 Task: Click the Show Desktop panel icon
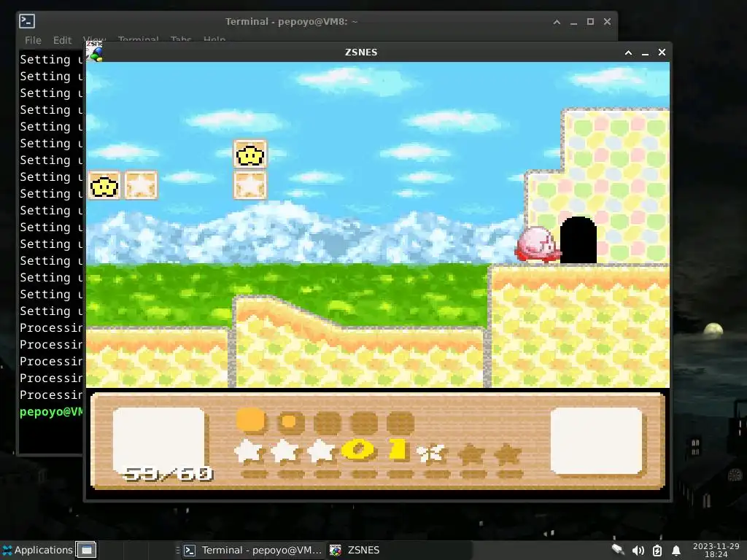point(86,550)
